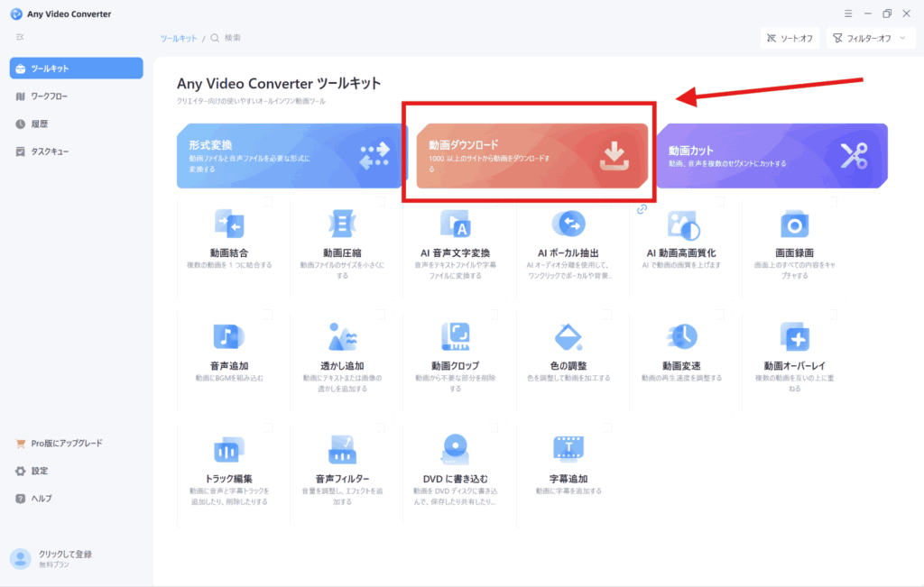The width and height of the screenshot is (924, 587).
Task: Click the scissors icon on 動画カット
Action: 854,155
